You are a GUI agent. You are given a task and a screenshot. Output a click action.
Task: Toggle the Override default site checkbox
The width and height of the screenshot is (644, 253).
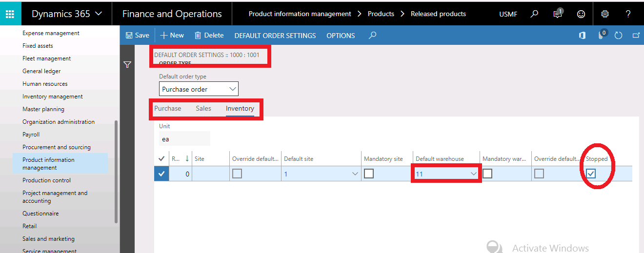237,174
